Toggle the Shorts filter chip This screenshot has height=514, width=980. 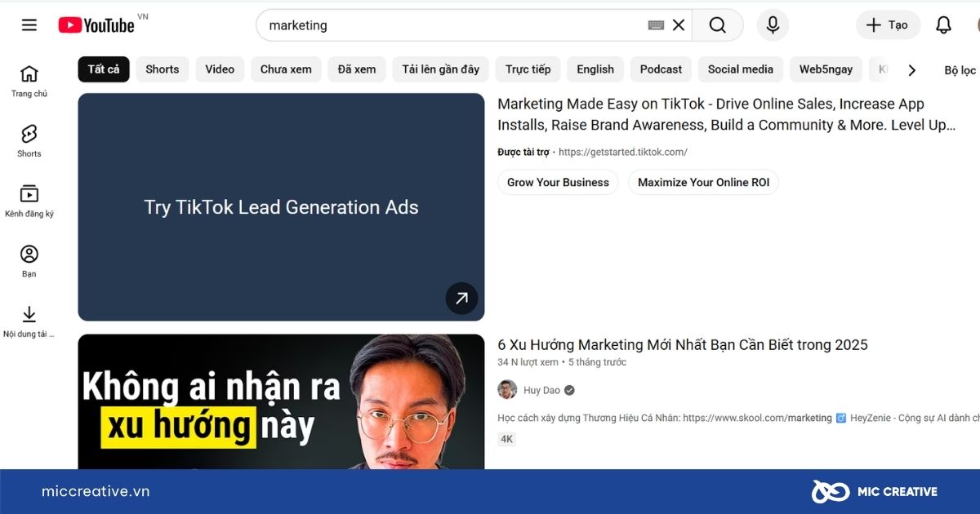[x=162, y=69]
